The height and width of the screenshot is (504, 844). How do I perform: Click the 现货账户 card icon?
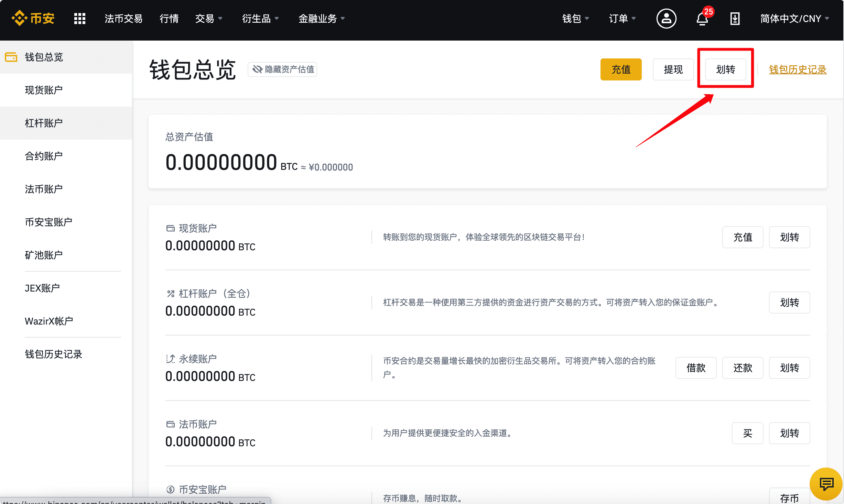pos(171,228)
